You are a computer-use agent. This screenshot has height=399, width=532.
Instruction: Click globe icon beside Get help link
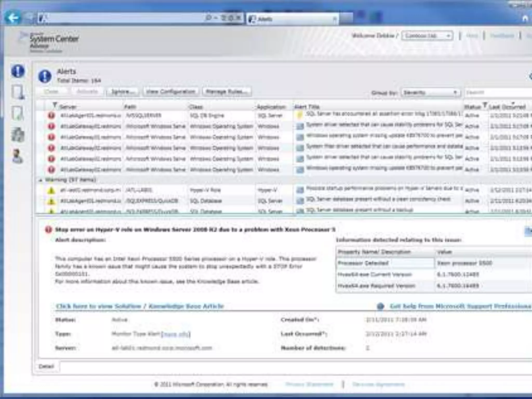[380, 307]
